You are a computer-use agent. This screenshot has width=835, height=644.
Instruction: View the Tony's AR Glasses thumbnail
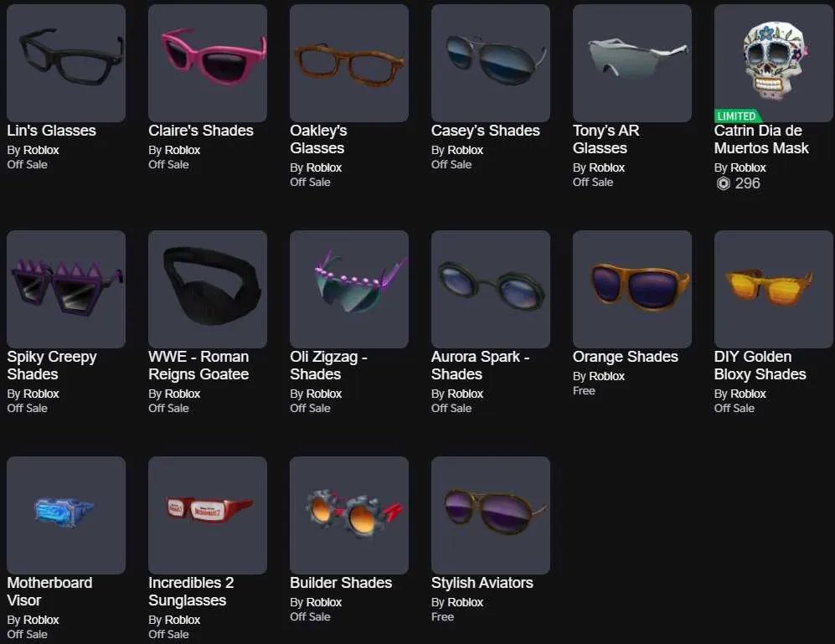click(x=632, y=63)
